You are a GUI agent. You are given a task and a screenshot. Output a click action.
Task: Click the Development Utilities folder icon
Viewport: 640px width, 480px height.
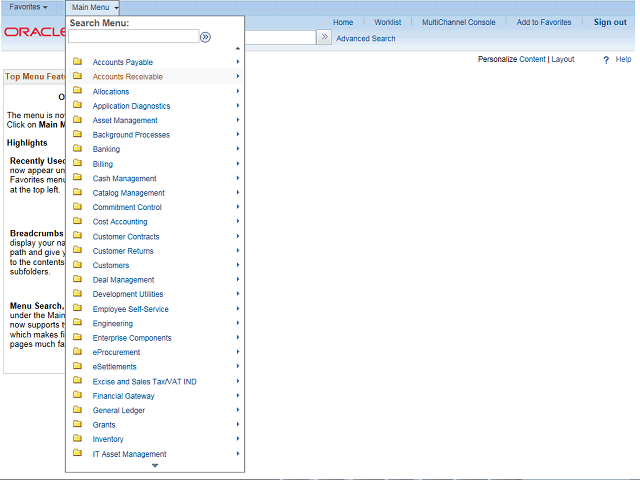[x=77, y=293]
